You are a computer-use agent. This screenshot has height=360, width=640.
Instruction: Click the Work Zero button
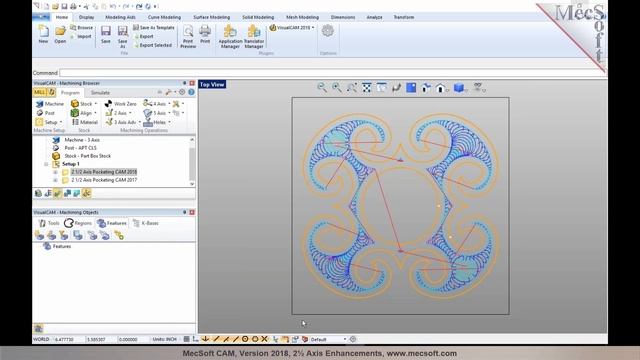(x=121, y=104)
